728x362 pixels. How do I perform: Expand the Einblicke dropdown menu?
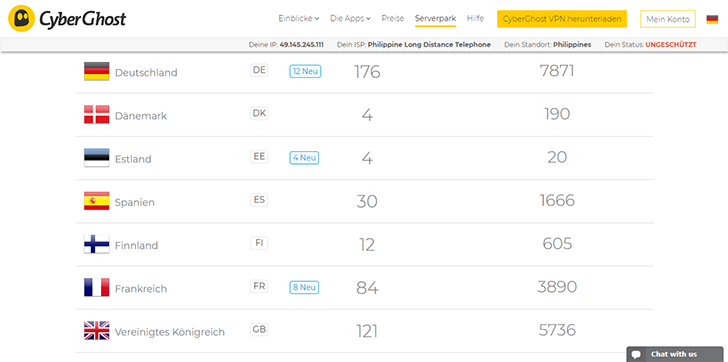[x=299, y=19]
